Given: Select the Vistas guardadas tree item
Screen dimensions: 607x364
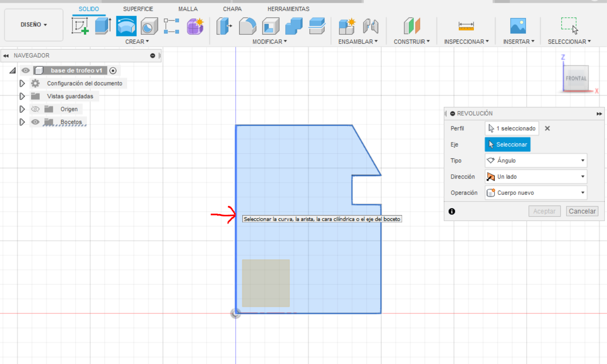Looking at the screenshot, I should click(x=70, y=96).
